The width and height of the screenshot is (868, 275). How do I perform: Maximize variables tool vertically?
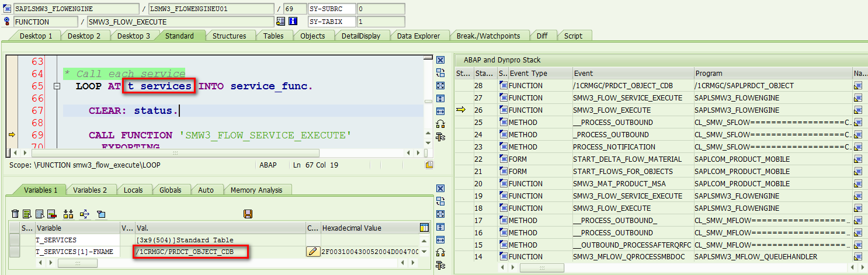pos(441,227)
